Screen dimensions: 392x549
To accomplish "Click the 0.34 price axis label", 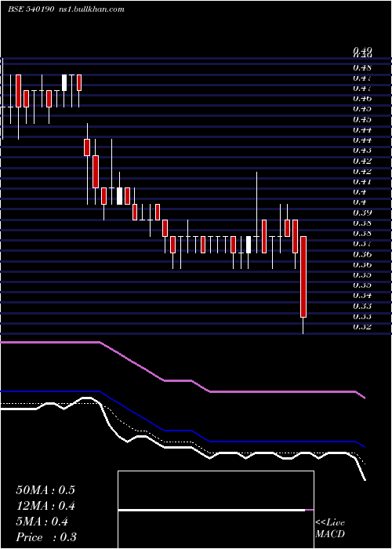I will (362, 296).
